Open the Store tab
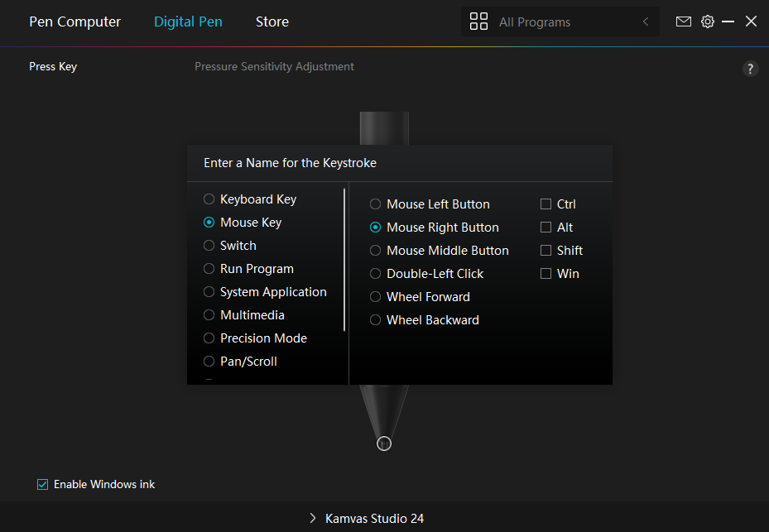 coord(272,22)
